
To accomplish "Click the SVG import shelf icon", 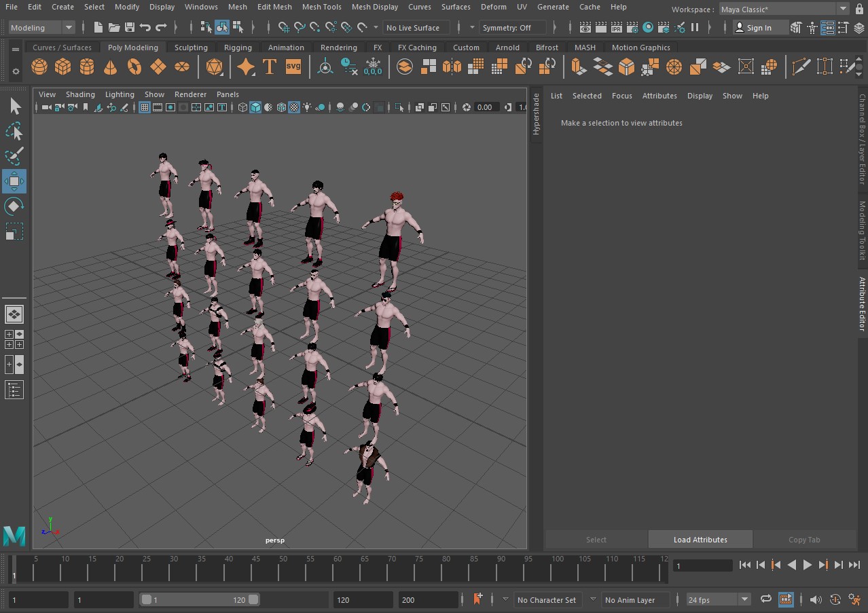I will 293,67.
